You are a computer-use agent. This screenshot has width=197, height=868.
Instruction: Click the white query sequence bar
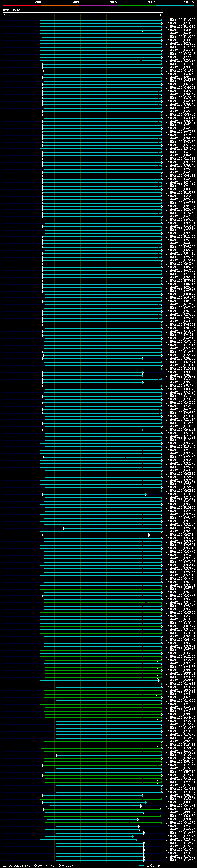click(83, 13)
